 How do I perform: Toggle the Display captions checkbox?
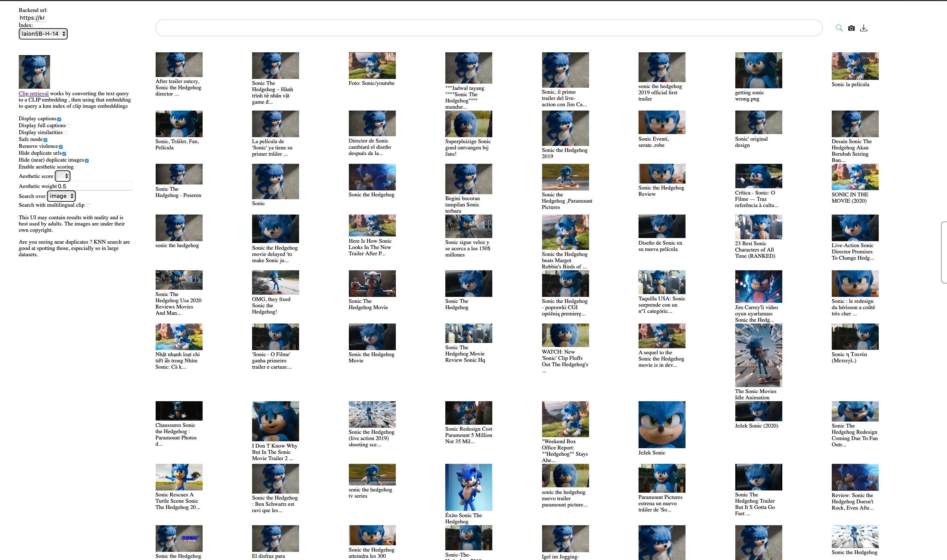[59, 119]
